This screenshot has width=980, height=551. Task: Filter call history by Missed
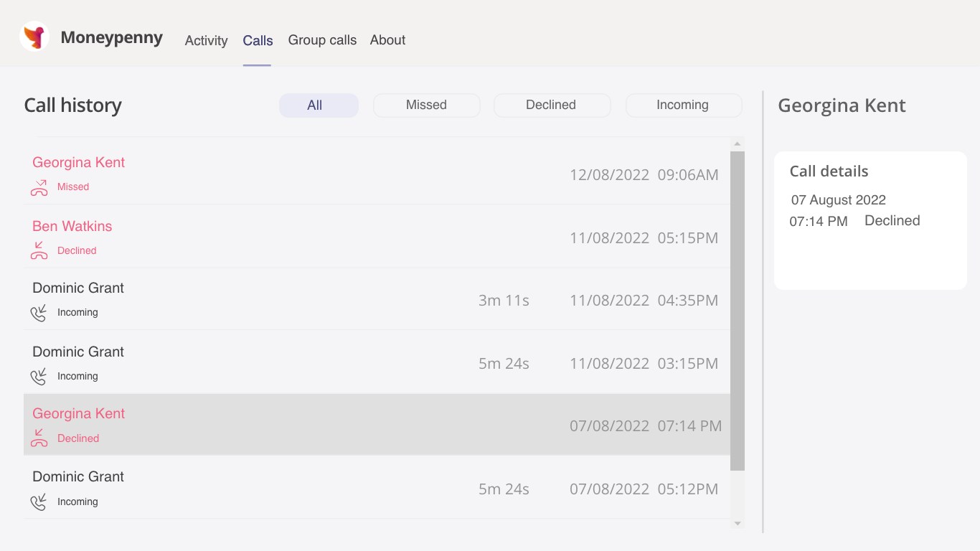pos(426,105)
